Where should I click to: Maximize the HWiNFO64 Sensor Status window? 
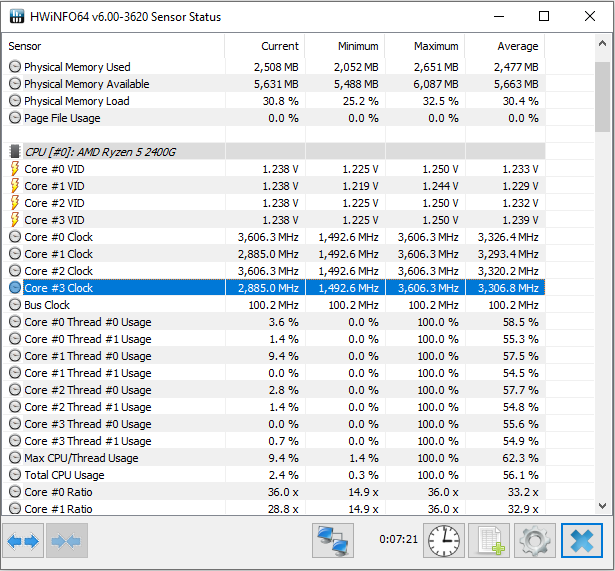[x=544, y=16]
